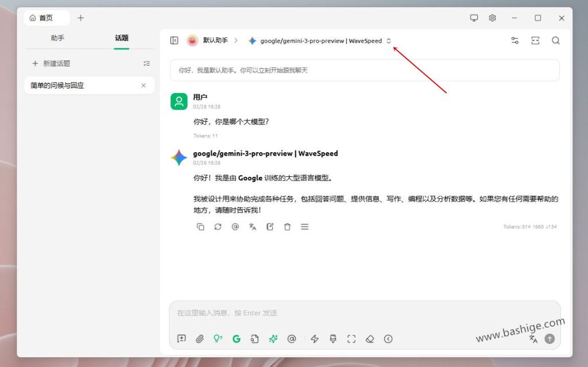Toggle Google web search

[x=236, y=339]
